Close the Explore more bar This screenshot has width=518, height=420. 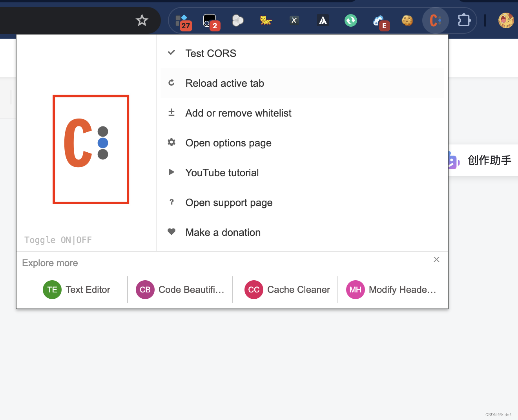point(436,259)
